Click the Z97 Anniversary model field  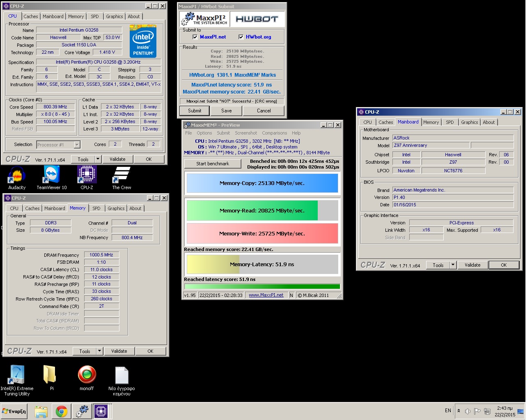431,145
